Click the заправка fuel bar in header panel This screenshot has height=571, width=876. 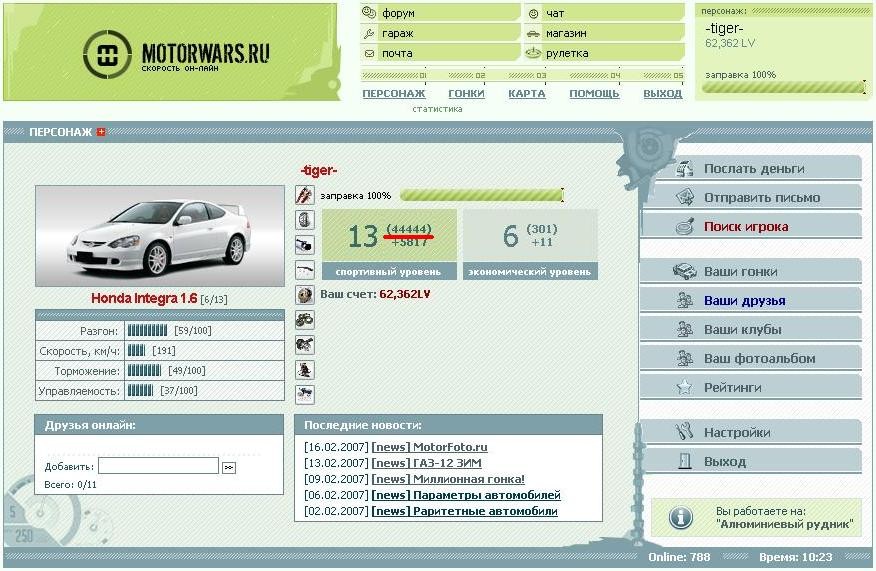783,87
